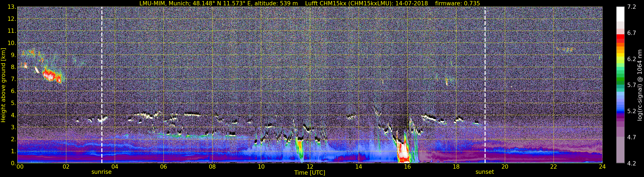Click the '6.7' colorbar tick label

click(x=632, y=33)
